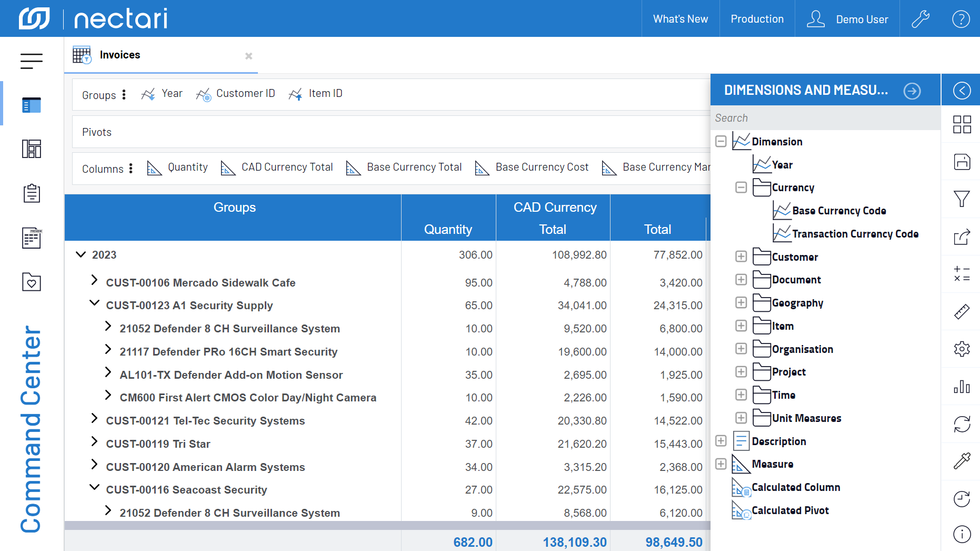The width and height of the screenshot is (980, 551).
Task: Click the dimensions Search input field
Action: 824,118
